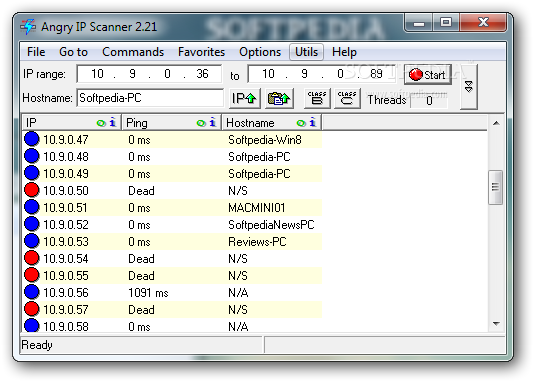Image resolution: width=534 pixels, height=382 pixels.
Task: Click the blue status dot for 10.9.0.47
Action: coord(32,139)
